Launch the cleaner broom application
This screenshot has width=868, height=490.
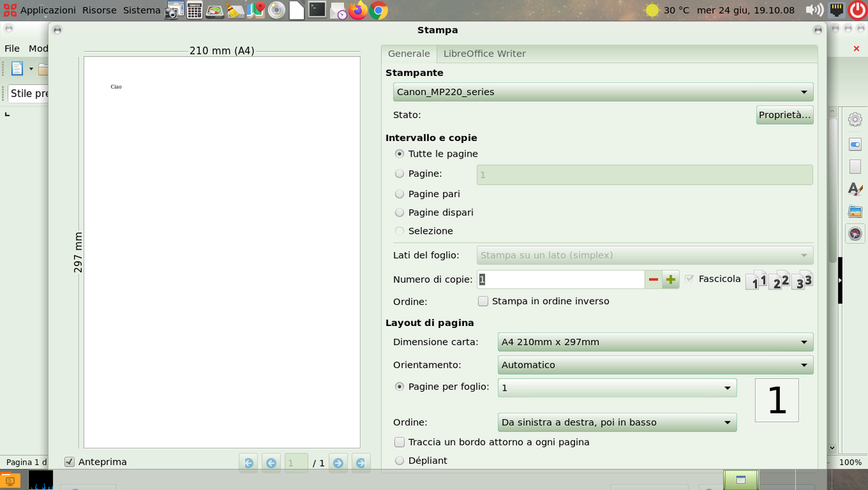pos(235,10)
